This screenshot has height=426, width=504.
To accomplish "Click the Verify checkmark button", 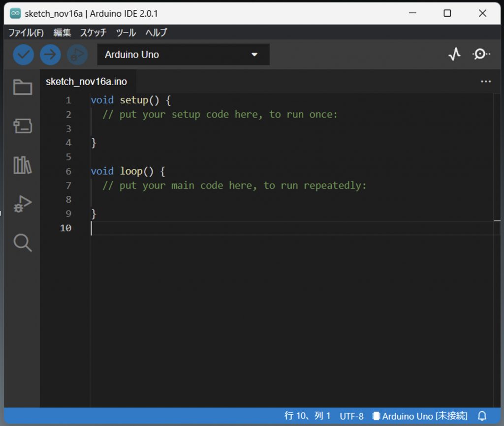I will [x=23, y=55].
